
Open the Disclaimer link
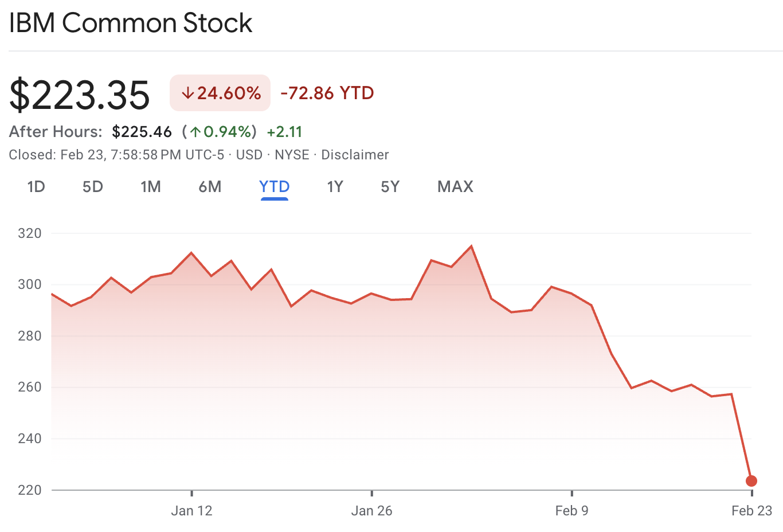(355, 154)
